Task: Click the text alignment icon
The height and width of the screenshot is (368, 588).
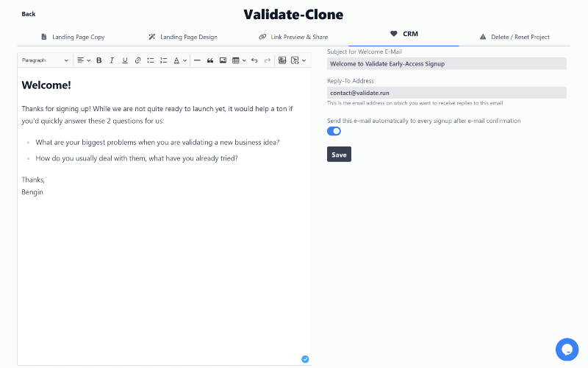Action: pyautogui.click(x=80, y=60)
